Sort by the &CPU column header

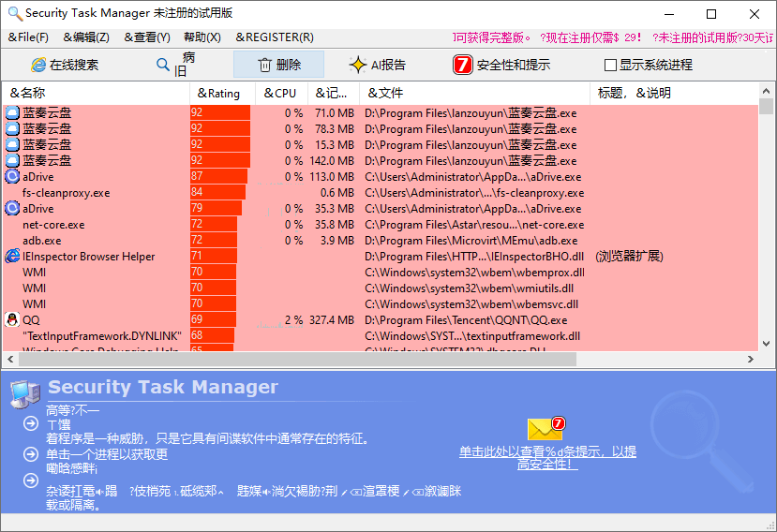click(x=281, y=93)
